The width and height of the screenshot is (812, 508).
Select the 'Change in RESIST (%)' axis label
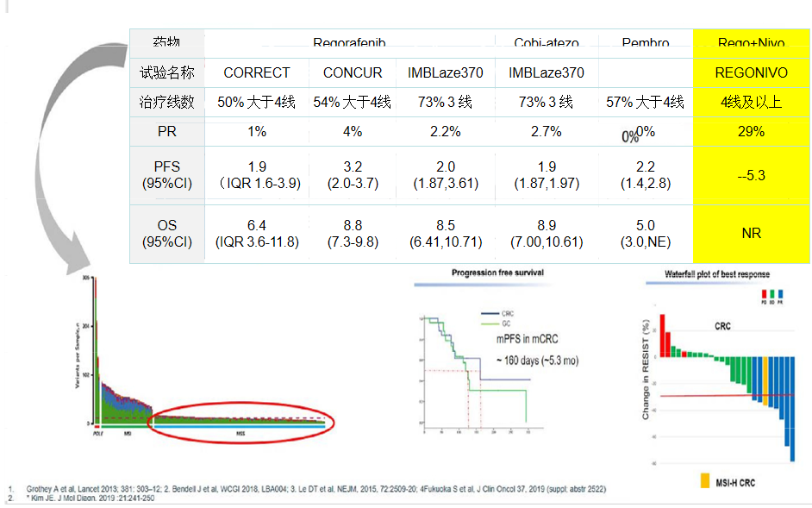tap(646, 370)
